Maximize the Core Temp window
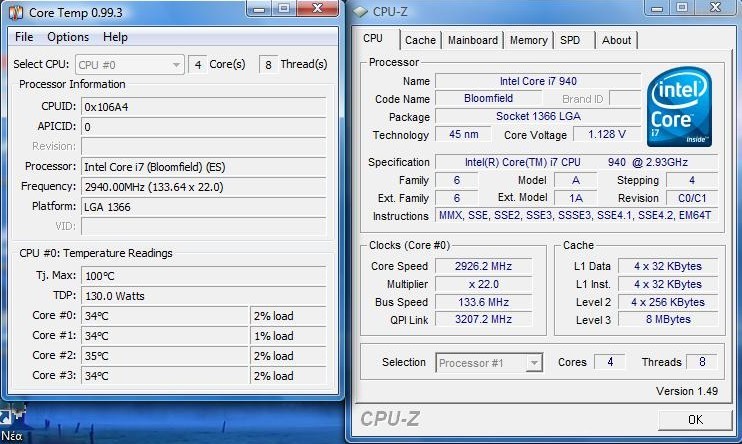 (x=283, y=9)
